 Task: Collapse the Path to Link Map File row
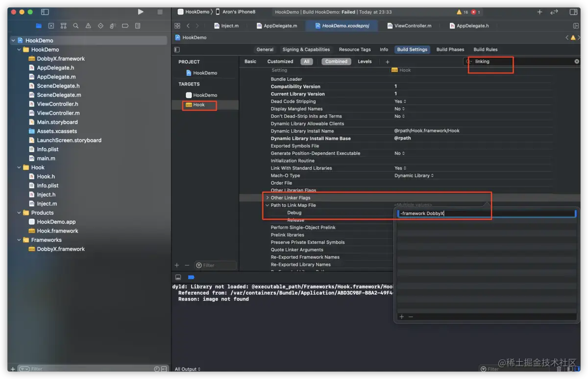tap(268, 205)
